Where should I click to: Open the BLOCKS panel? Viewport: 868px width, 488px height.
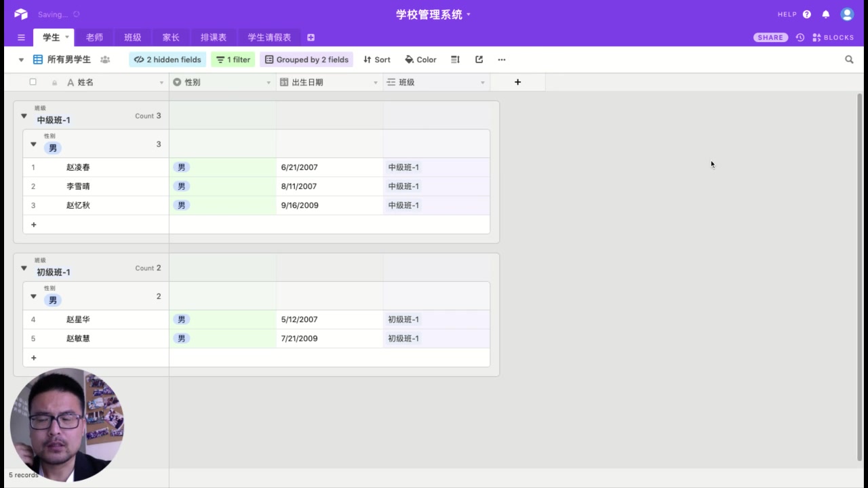833,37
